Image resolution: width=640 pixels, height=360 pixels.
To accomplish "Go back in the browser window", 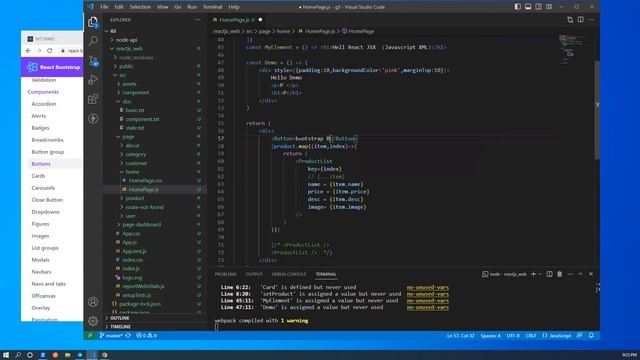I will pyautogui.click(x=28, y=51).
